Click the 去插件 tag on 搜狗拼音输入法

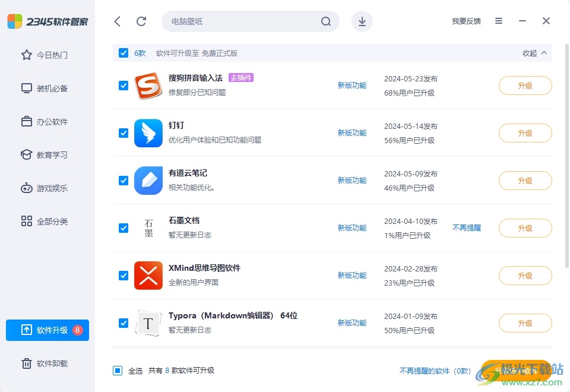point(241,77)
